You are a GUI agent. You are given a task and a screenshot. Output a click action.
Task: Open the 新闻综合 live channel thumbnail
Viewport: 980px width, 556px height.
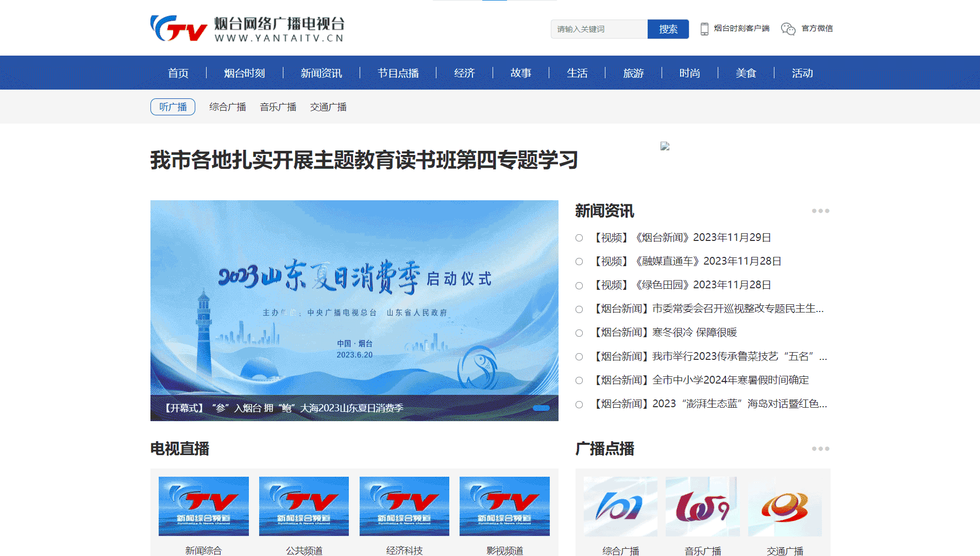point(204,506)
